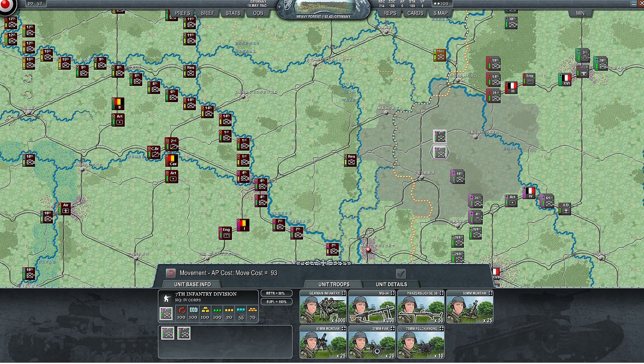Select the second 7th unit thumbnail in stack panel
This screenshot has width=644, height=364.
(184, 333)
